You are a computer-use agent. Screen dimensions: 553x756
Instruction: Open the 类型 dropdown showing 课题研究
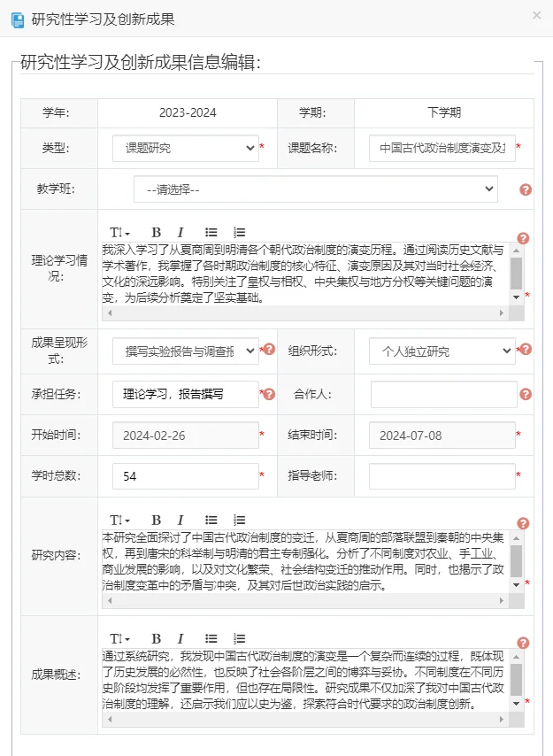pos(186,148)
